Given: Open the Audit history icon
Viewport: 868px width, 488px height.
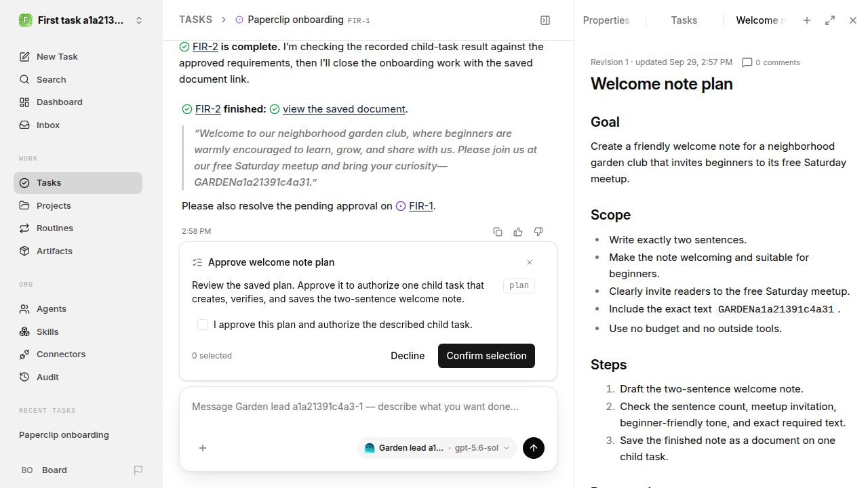Looking at the screenshot, I should (24, 378).
